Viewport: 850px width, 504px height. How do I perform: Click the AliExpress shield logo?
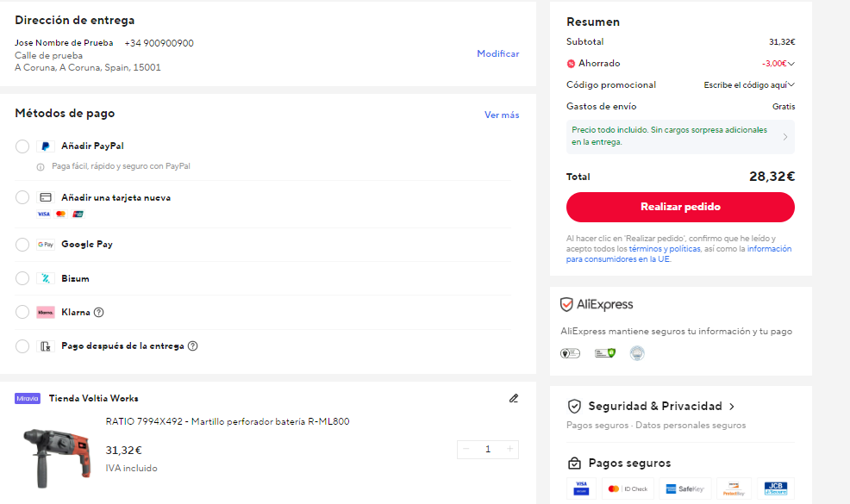click(x=566, y=305)
